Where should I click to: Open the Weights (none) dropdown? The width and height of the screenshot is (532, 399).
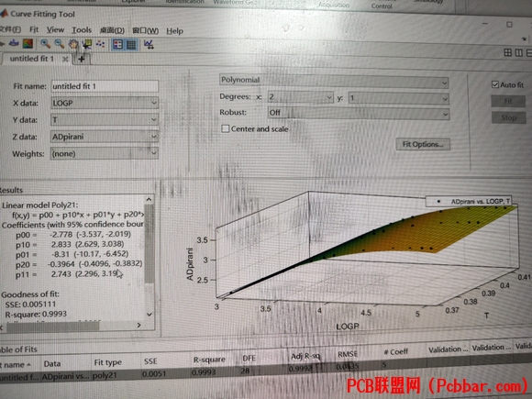point(105,153)
